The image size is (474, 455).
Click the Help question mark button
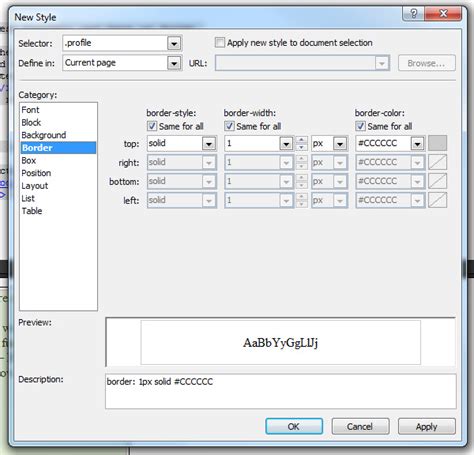coord(413,14)
